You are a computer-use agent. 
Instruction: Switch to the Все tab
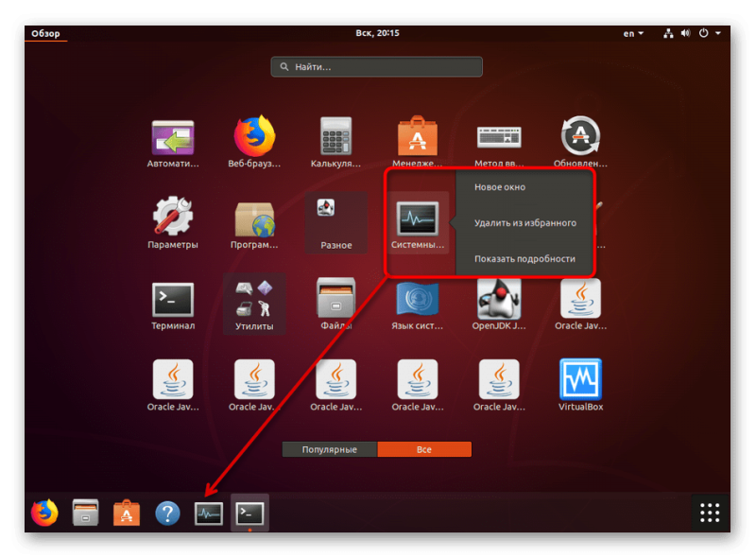point(423,449)
